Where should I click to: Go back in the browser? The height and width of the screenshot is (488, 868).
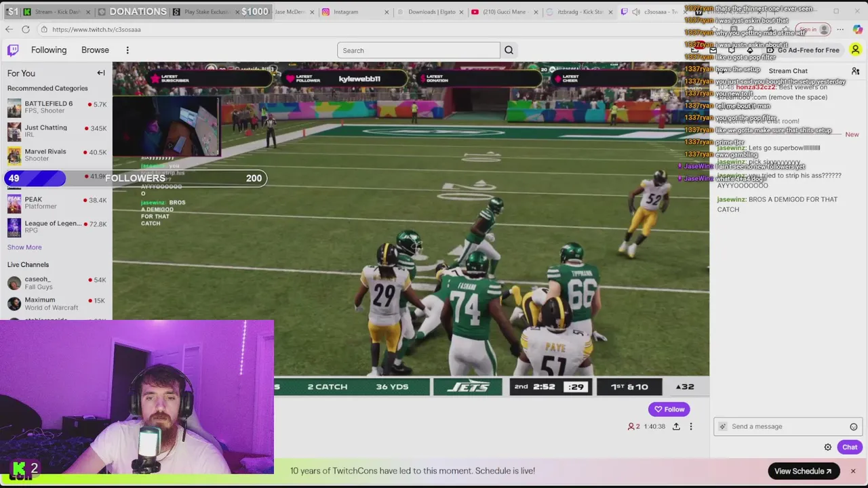(x=9, y=29)
